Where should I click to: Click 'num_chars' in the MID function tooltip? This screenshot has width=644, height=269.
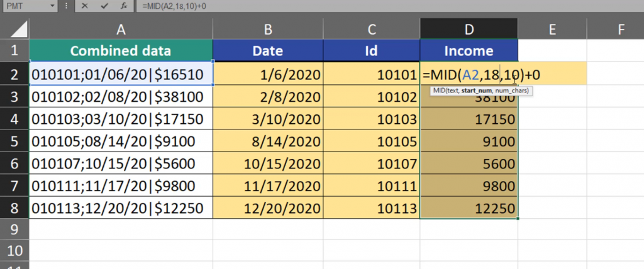514,91
